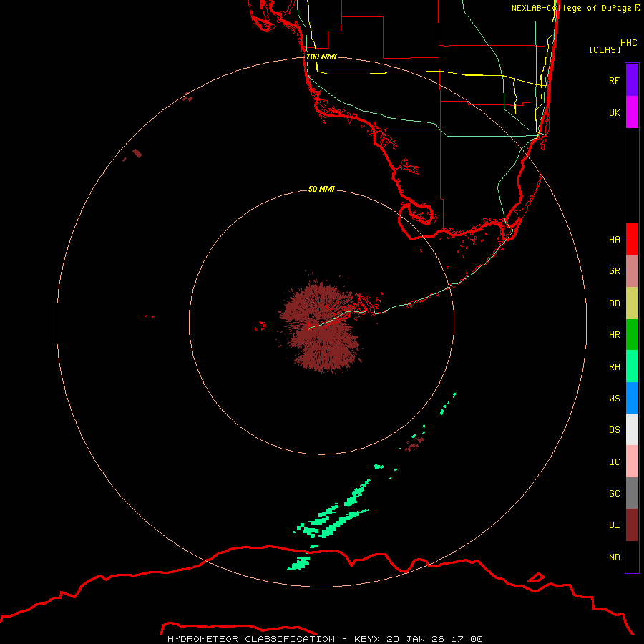The width and height of the screenshot is (644, 644).
Task: Click the 'HYDROMETEOR CLASSIFICATION' title text
Action: coord(251,639)
